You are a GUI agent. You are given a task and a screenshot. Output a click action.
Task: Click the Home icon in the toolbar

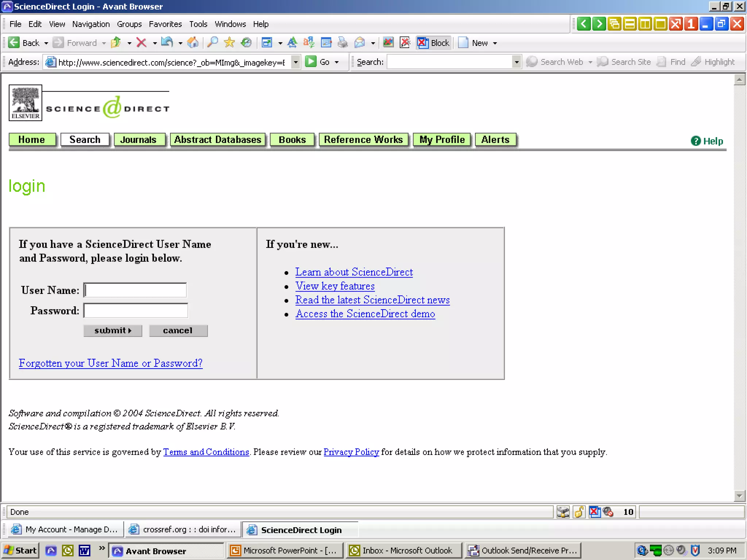[193, 43]
